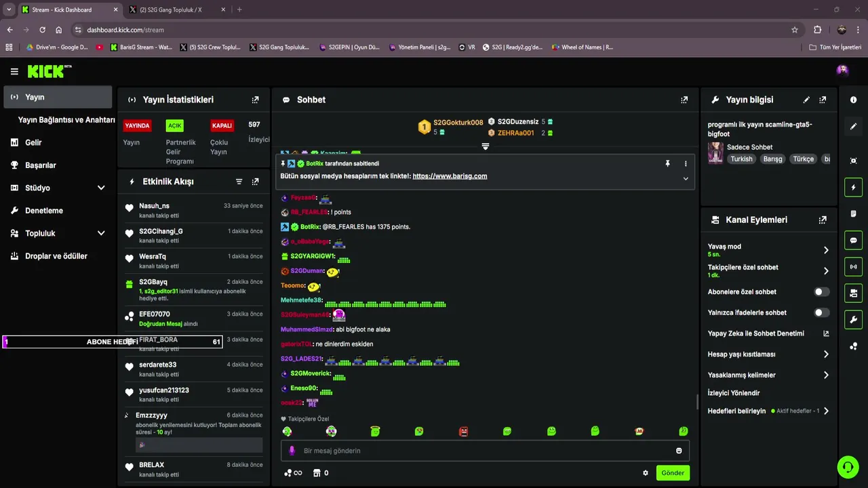Open the browser extensions puzzle icon
The width and height of the screenshot is (868, 488).
pyautogui.click(x=817, y=30)
